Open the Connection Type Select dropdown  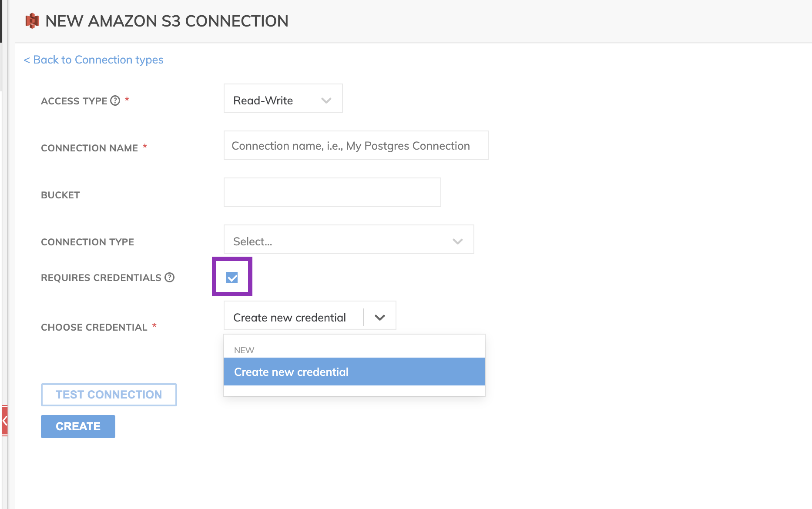click(349, 239)
